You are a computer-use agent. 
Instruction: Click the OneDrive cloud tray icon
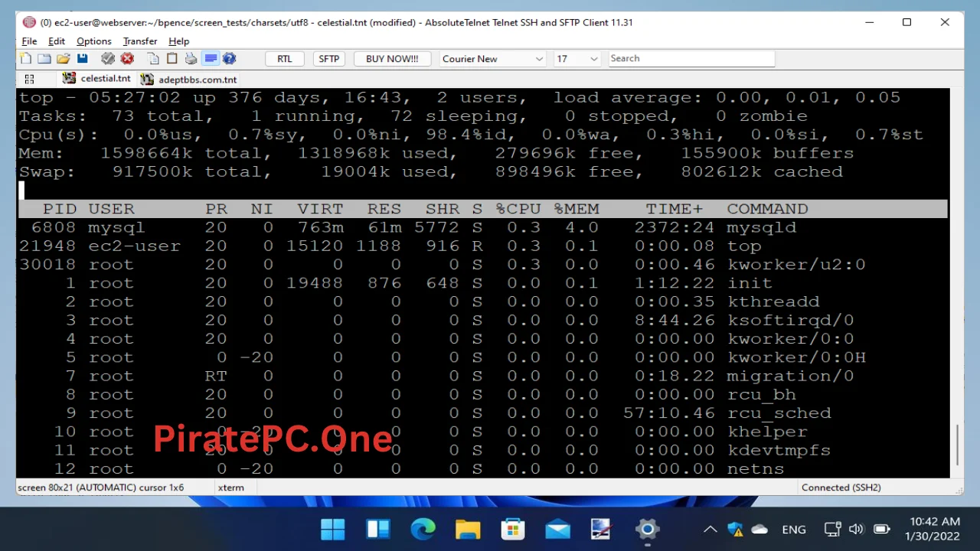[759, 529]
